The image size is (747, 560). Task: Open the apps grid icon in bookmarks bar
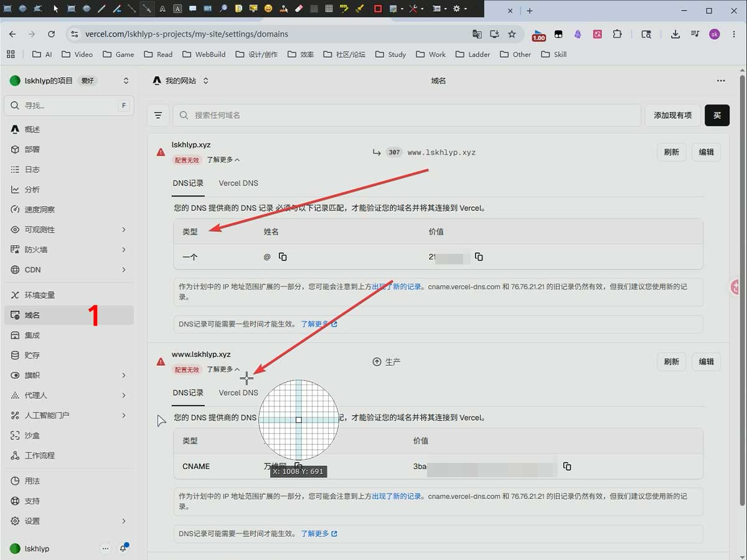(x=11, y=54)
